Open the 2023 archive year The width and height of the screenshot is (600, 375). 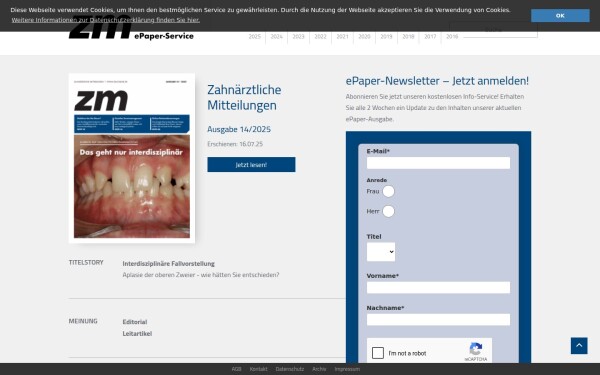point(298,37)
